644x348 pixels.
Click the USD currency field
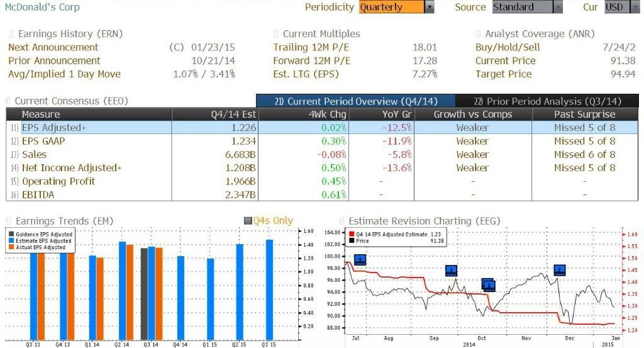tap(616, 7)
